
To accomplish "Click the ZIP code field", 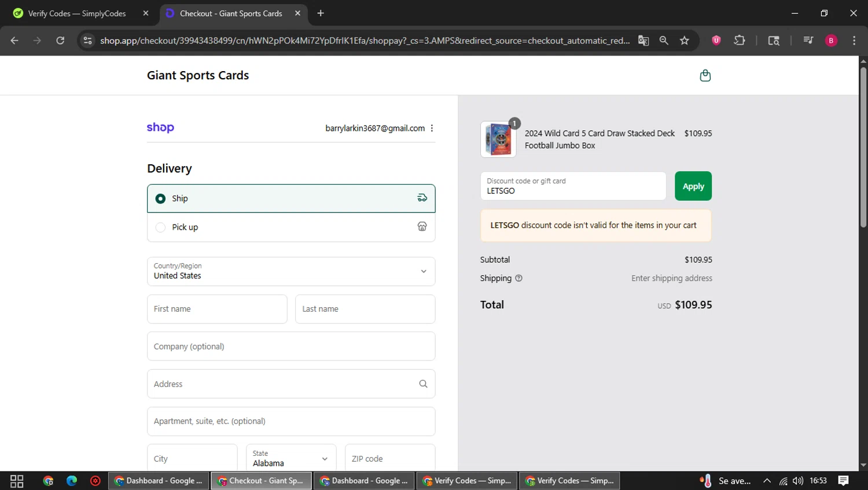I will coord(390,459).
